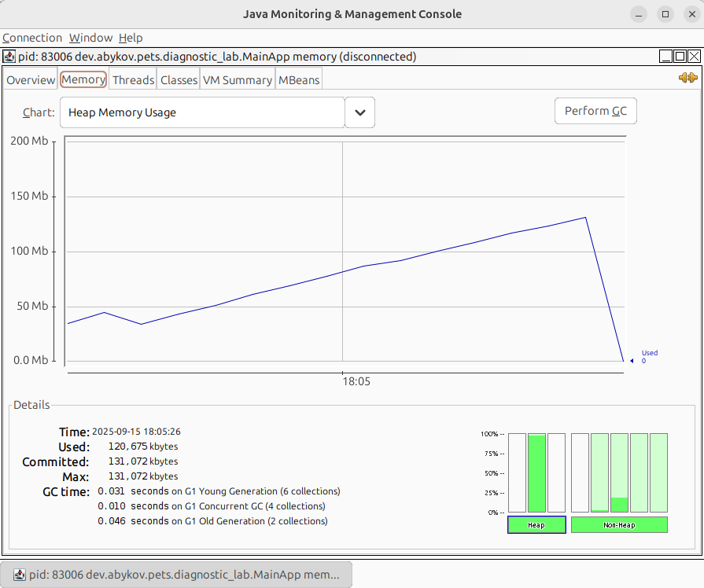Screen dimensions: 704x588
Task: Open the Chart dropdown arrow
Action: pyautogui.click(x=360, y=112)
